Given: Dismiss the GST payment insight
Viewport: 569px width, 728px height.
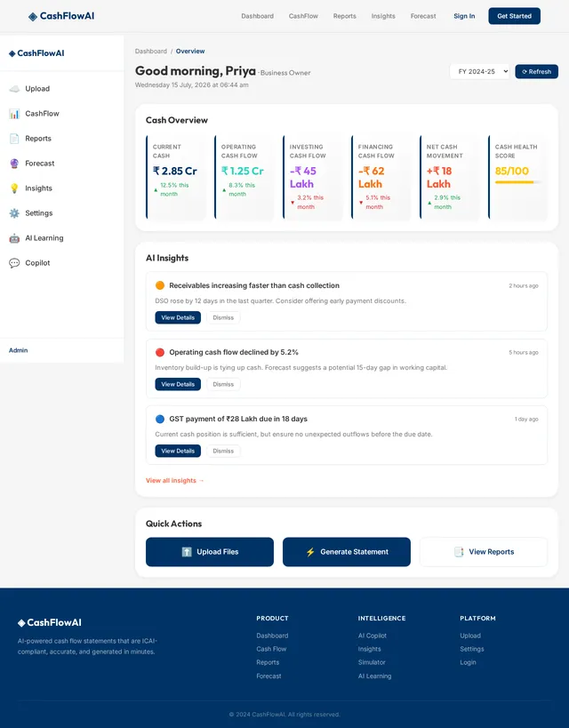Looking at the screenshot, I should [x=223, y=451].
